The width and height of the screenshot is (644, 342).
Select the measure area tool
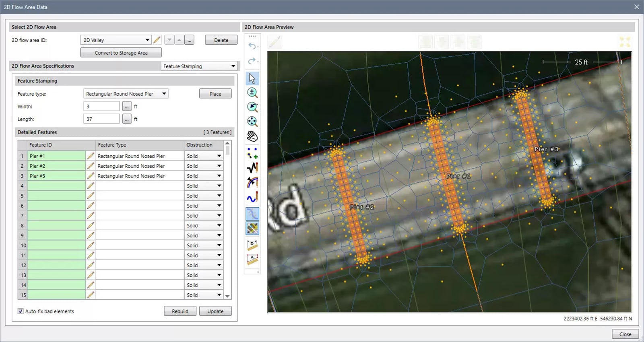pos(252,260)
